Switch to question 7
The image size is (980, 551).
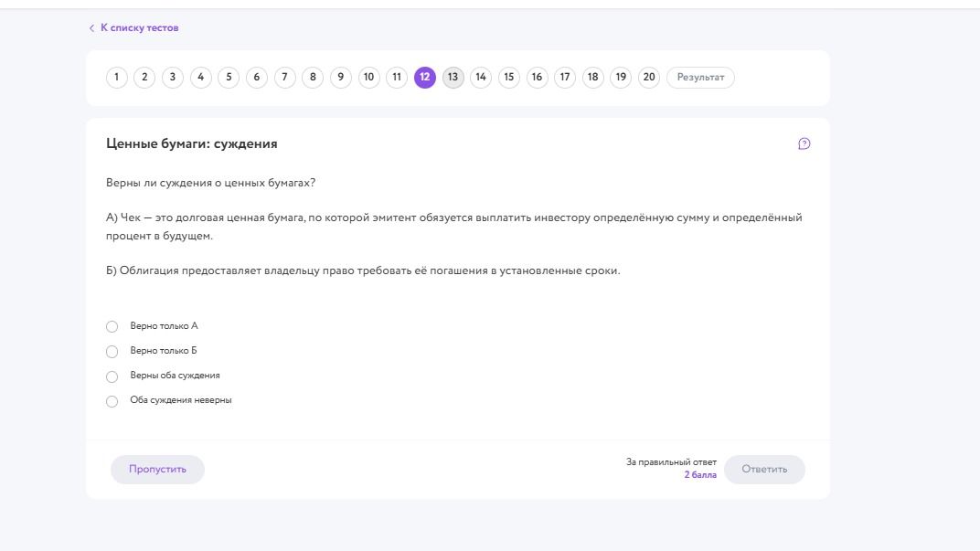284,78
